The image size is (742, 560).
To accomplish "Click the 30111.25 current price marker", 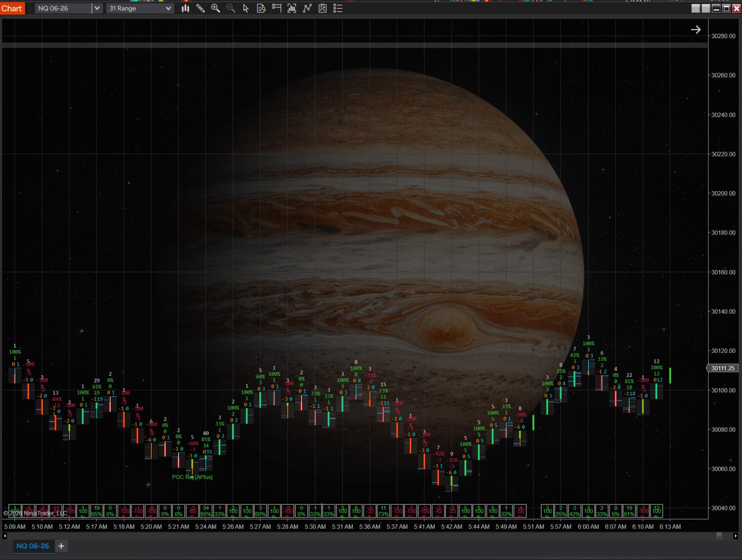I will click(723, 368).
